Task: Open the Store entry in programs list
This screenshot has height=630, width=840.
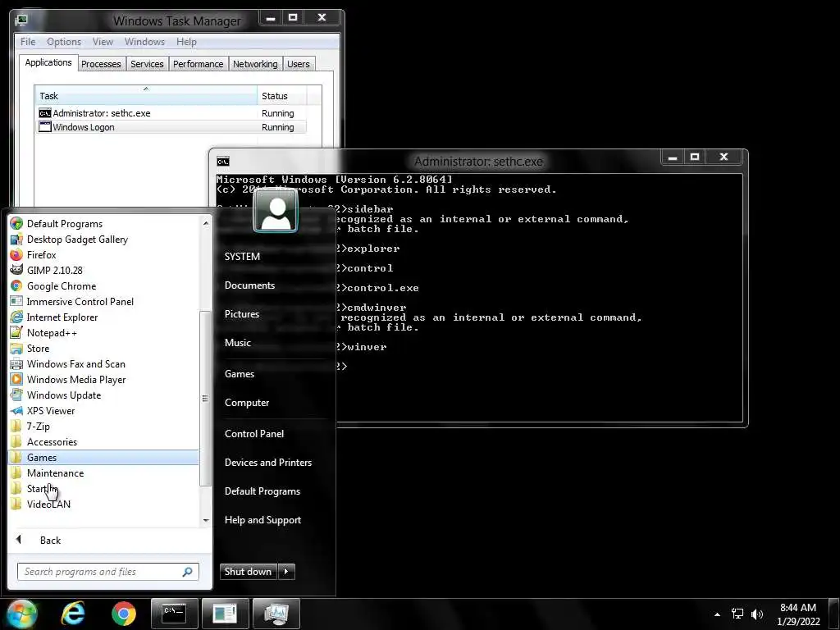Action: pos(38,348)
